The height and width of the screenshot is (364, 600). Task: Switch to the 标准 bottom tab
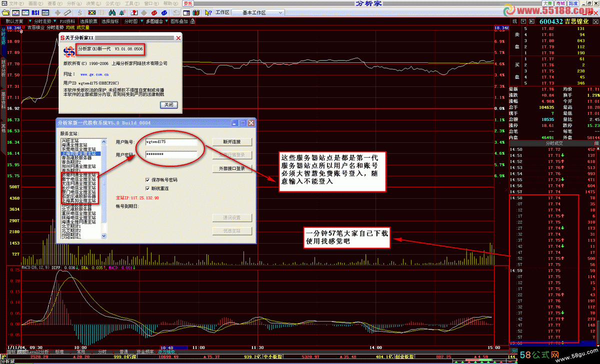tap(59, 352)
